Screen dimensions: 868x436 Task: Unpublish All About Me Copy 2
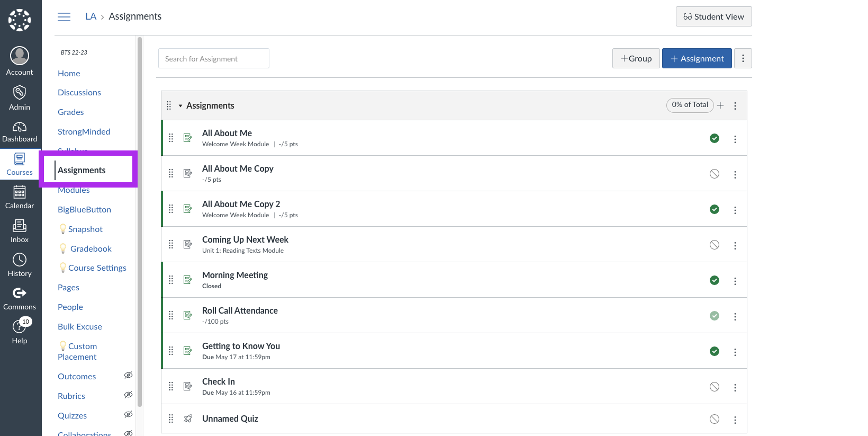715,209
